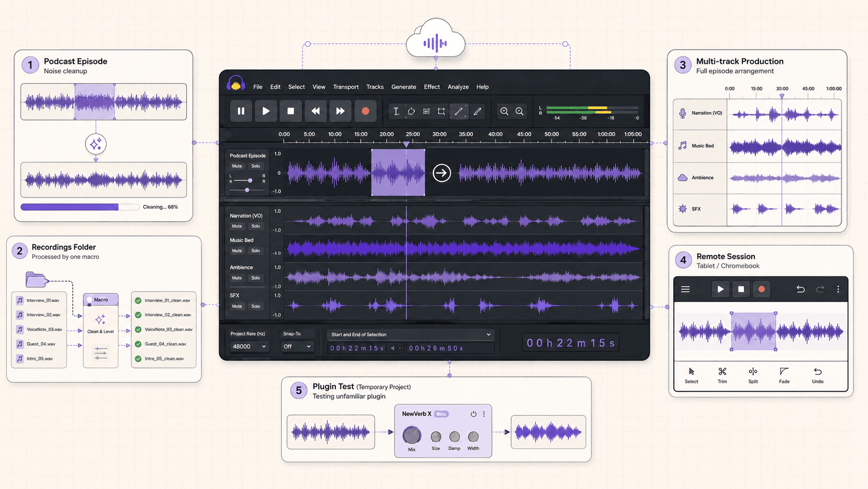The width and height of the screenshot is (868, 489).
Task: Solo the Podcast Episode track
Action: coord(255,166)
